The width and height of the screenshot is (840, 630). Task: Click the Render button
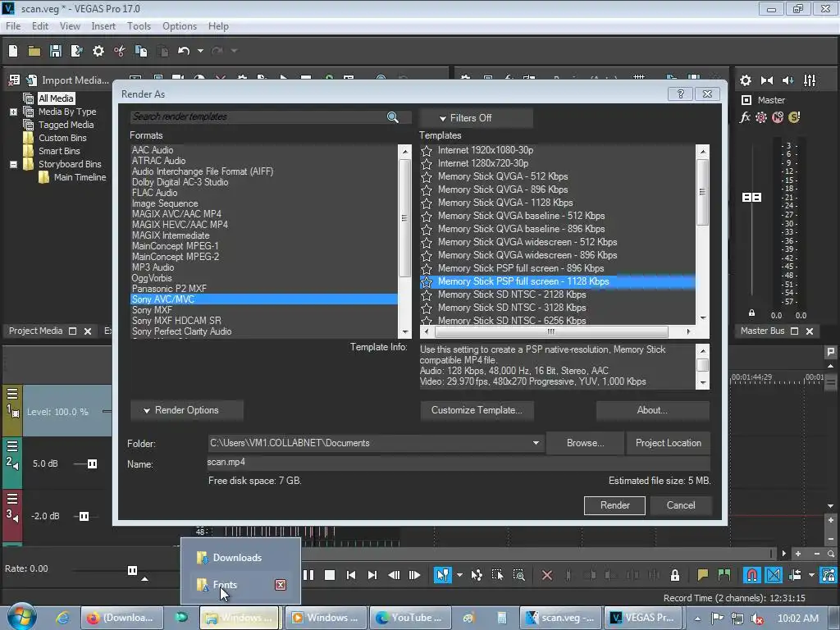[x=614, y=505]
